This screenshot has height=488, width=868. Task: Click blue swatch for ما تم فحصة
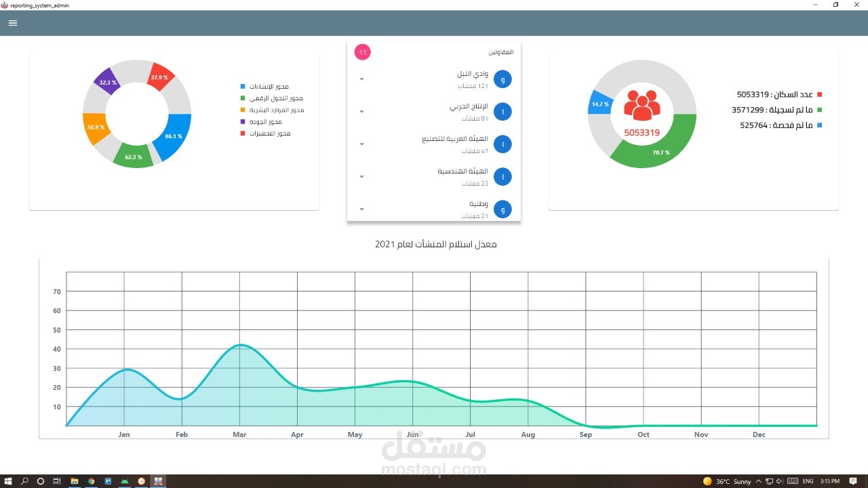(820, 125)
